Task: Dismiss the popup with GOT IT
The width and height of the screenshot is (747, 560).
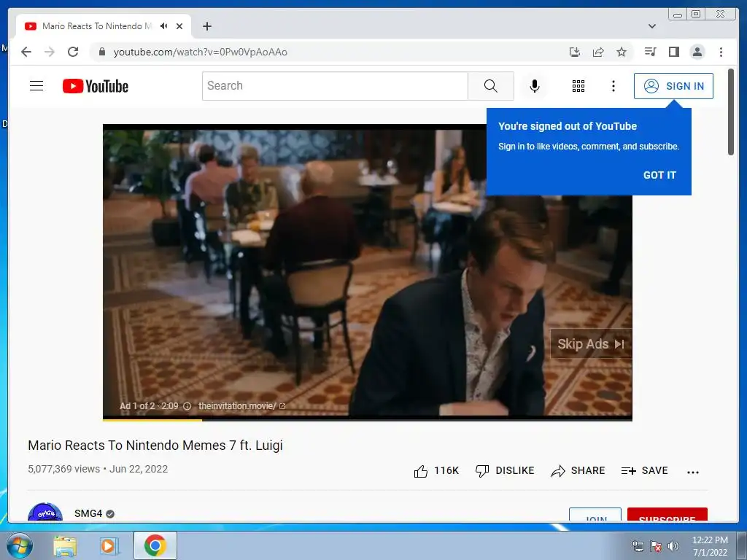Action: click(659, 175)
